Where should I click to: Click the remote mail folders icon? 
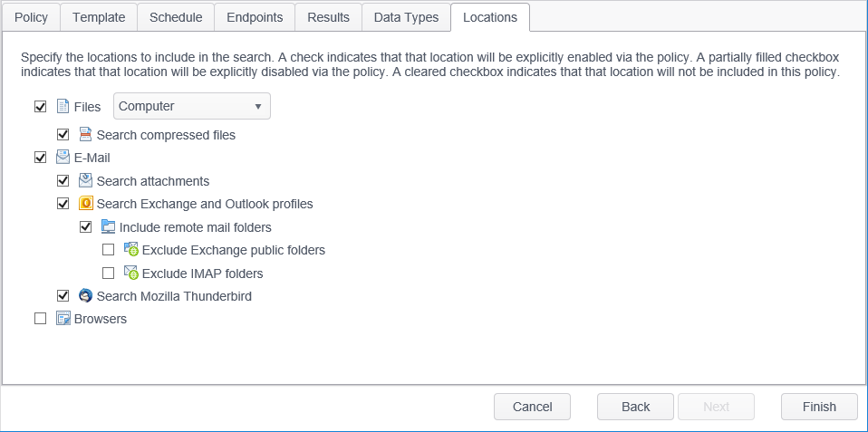click(109, 227)
